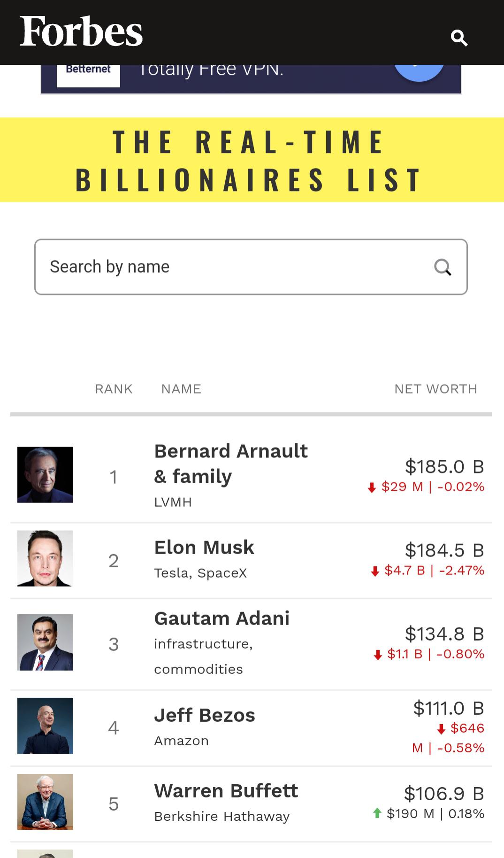Click the Totally Free VPN ad text
Image resolution: width=504 pixels, height=858 pixels.
point(211,71)
